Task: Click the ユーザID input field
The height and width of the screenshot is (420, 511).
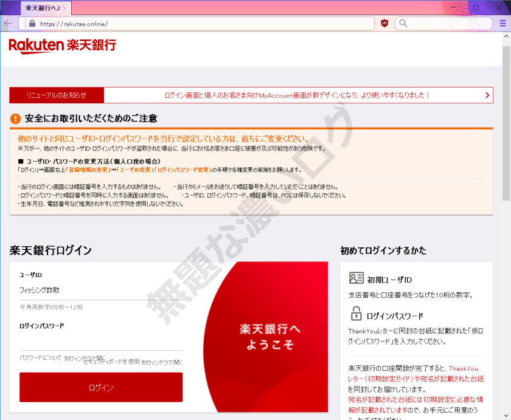Action: pos(101,291)
